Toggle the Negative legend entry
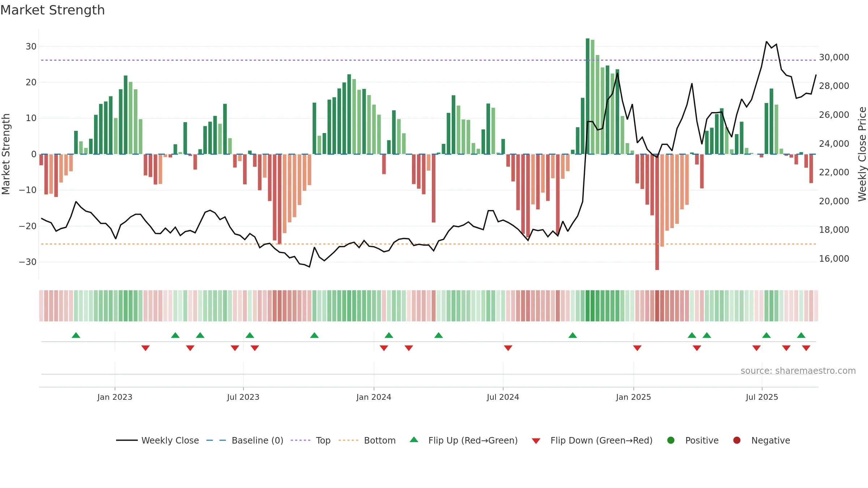 point(761,440)
